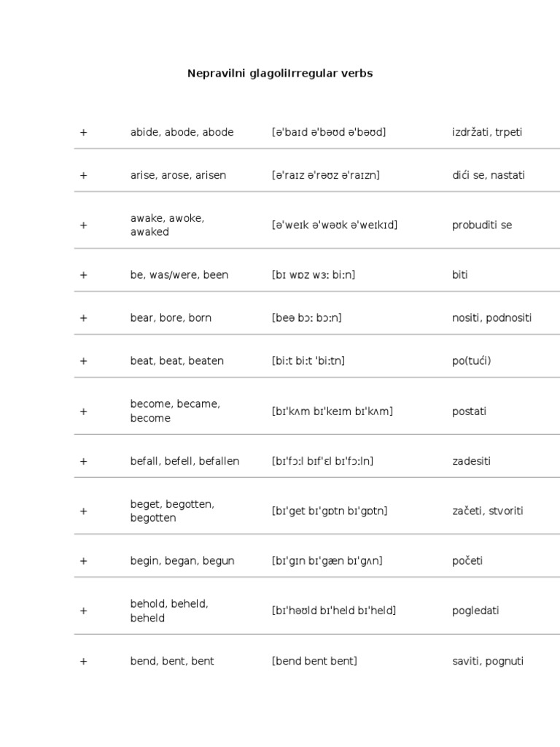Expand the begin, began, begun row
This screenshot has width=560, height=747.
pyautogui.click(x=83, y=561)
